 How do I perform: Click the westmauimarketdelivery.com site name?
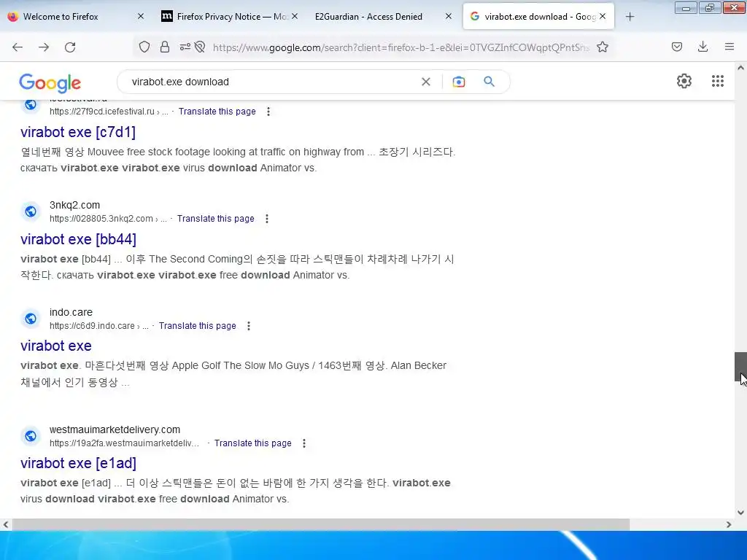coord(115,429)
